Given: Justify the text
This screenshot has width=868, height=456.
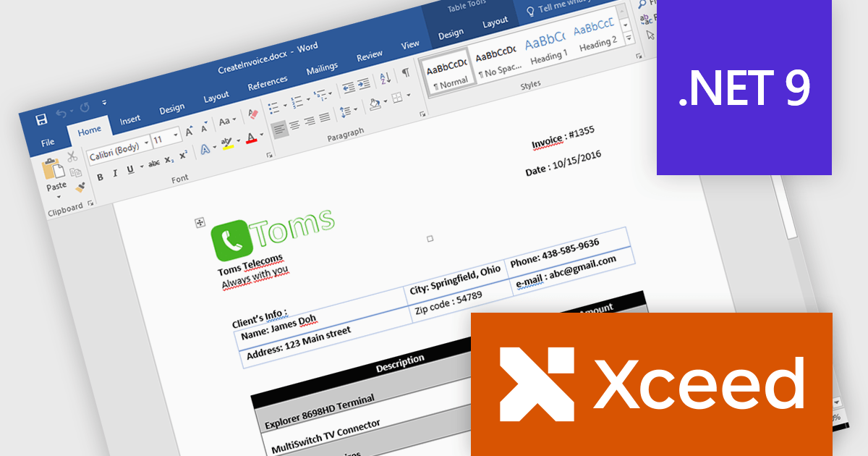Looking at the screenshot, I should 324,117.
